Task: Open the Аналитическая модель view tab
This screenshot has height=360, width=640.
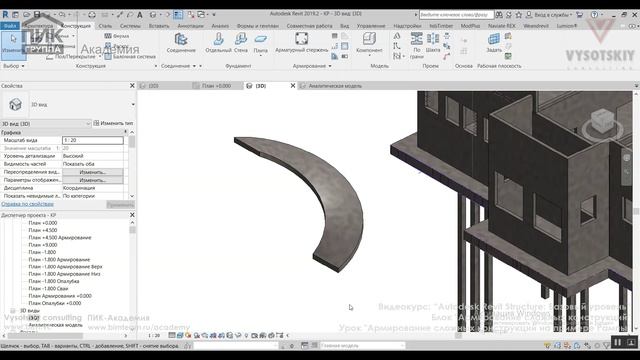Action: coord(335,86)
